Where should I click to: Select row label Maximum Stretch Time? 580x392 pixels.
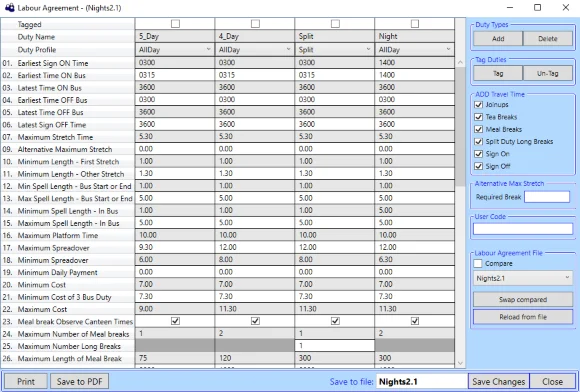55,137
